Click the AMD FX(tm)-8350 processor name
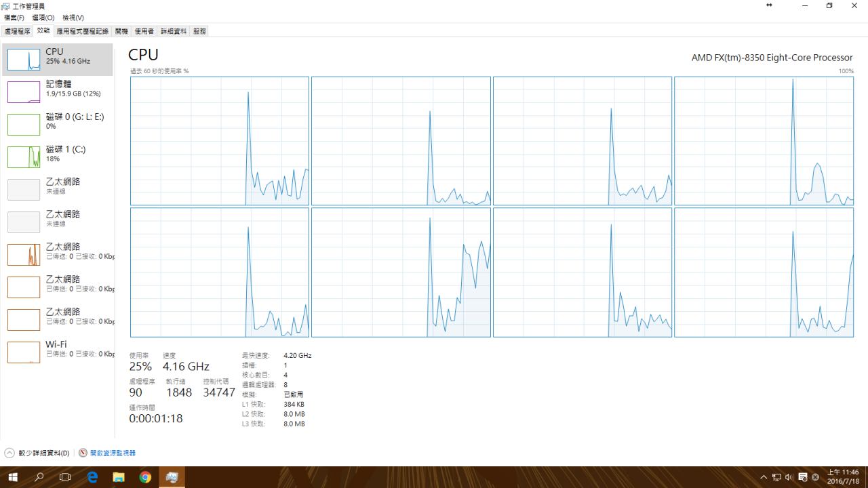The image size is (868, 488). [772, 58]
